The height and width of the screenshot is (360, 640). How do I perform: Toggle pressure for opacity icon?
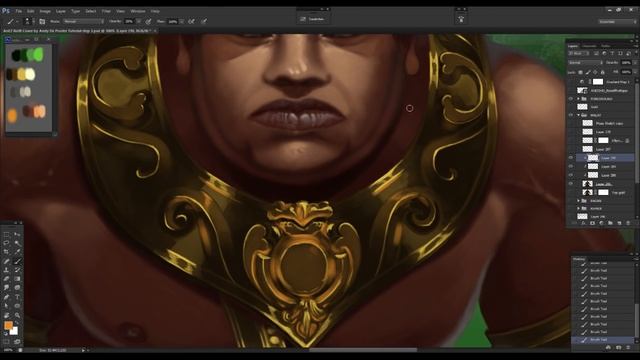point(148,21)
